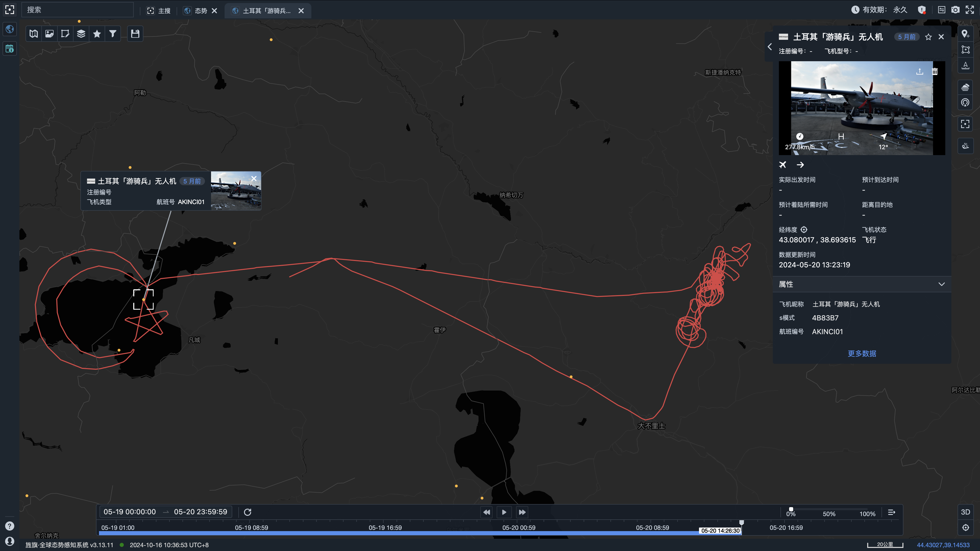The height and width of the screenshot is (551, 980).
Task: Click the 50% mark on speed slider
Action: coord(829,513)
